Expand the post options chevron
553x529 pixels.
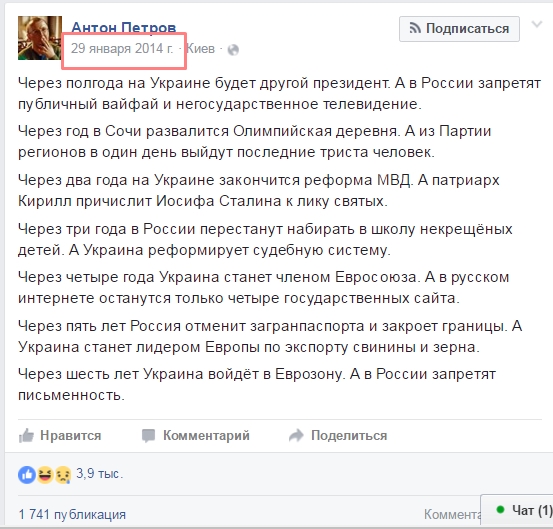click(537, 24)
